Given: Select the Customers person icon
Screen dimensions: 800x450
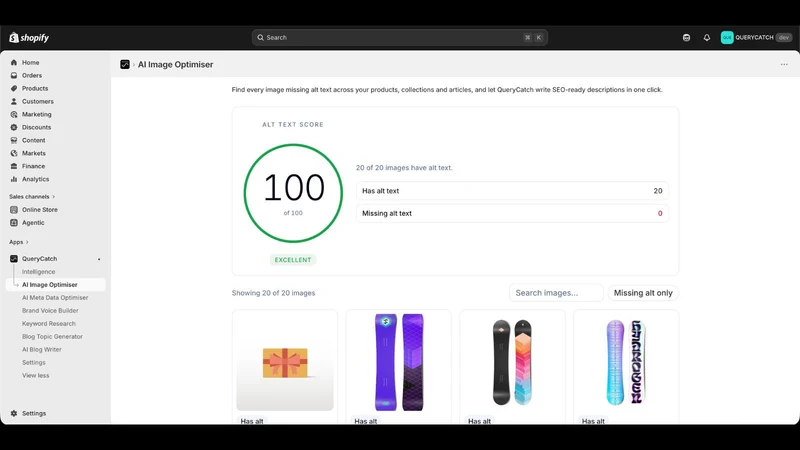Looking at the screenshot, I should (x=14, y=101).
